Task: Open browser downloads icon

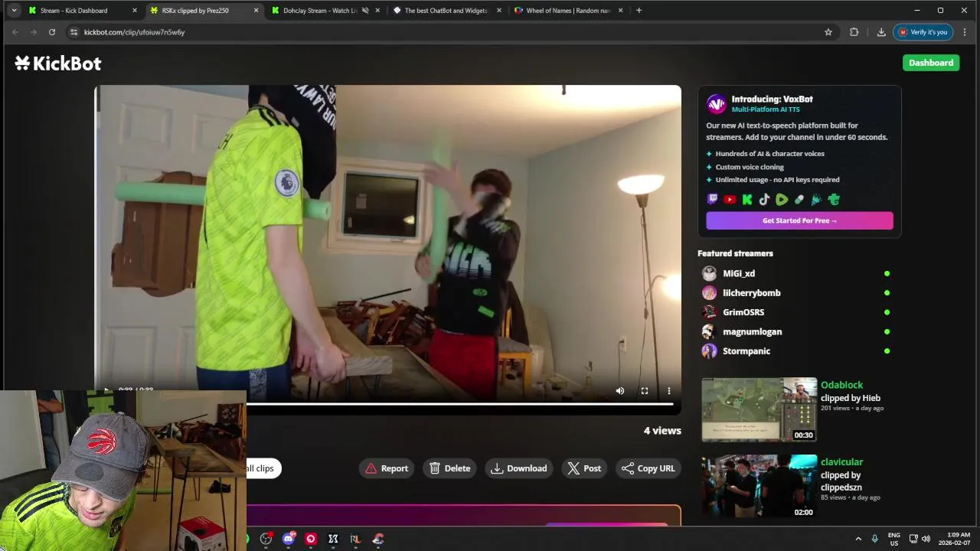Action: coord(881,32)
